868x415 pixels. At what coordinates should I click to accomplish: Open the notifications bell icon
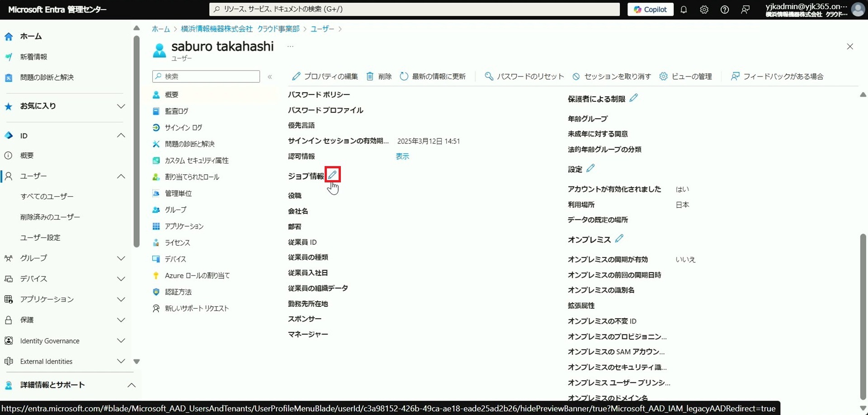[x=684, y=10]
